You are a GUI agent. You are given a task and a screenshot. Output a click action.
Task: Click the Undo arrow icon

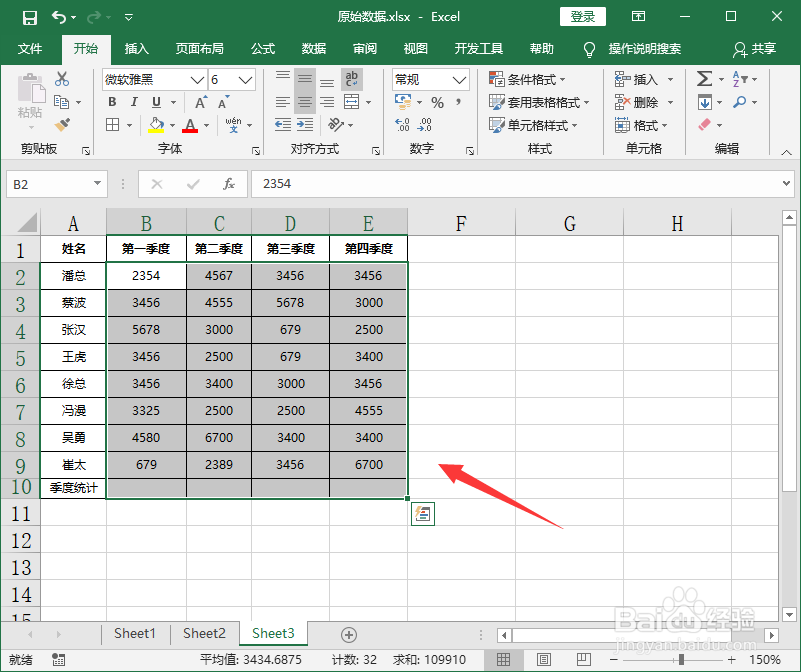(59, 18)
